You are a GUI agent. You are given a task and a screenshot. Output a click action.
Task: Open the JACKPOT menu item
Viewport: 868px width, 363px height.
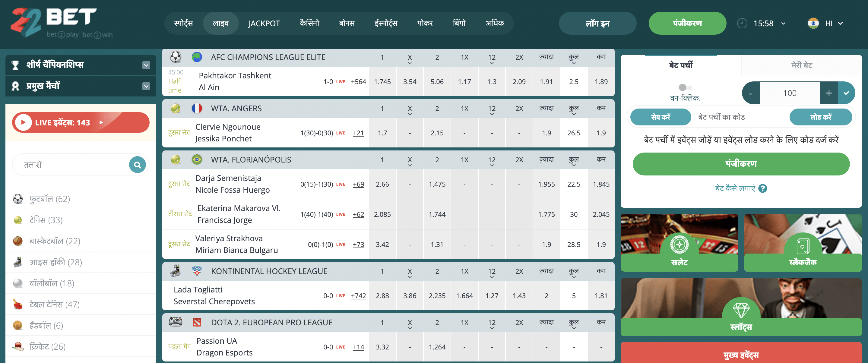[264, 23]
